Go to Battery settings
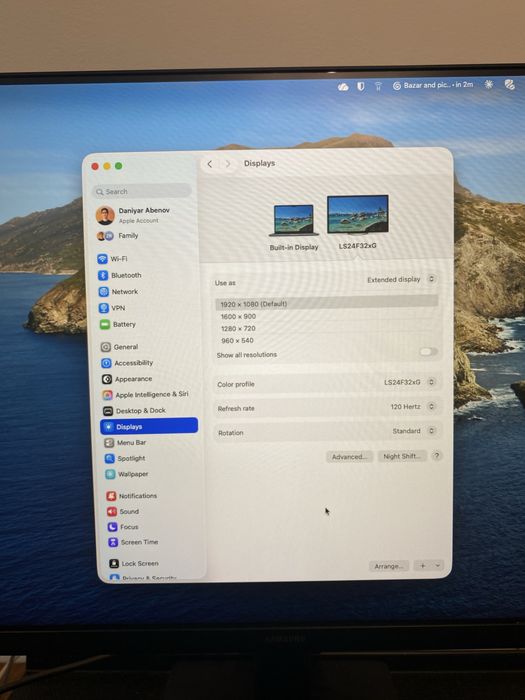 click(117, 324)
